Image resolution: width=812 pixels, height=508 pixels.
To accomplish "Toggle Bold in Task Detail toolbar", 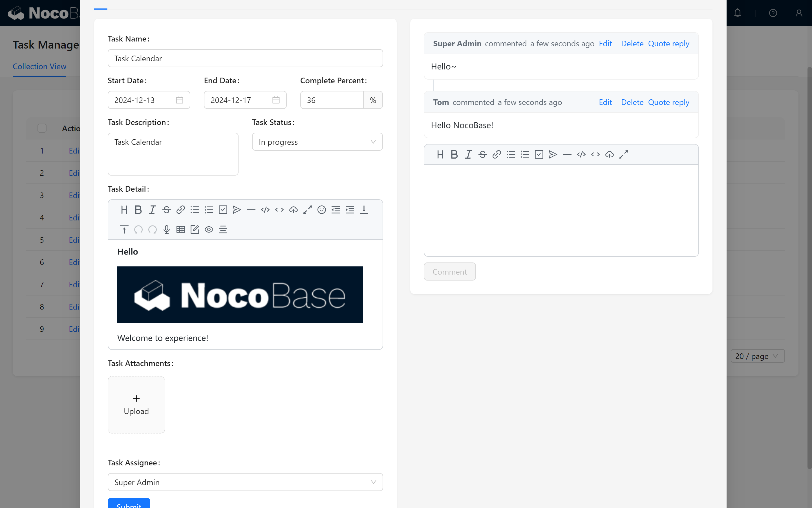I will click(x=138, y=210).
